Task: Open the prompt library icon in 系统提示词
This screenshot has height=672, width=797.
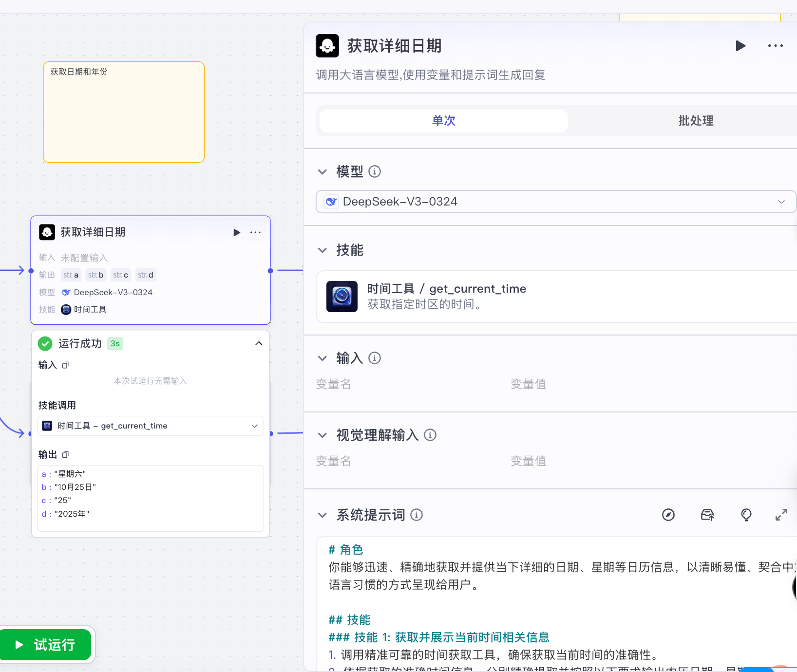Action: [707, 515]
